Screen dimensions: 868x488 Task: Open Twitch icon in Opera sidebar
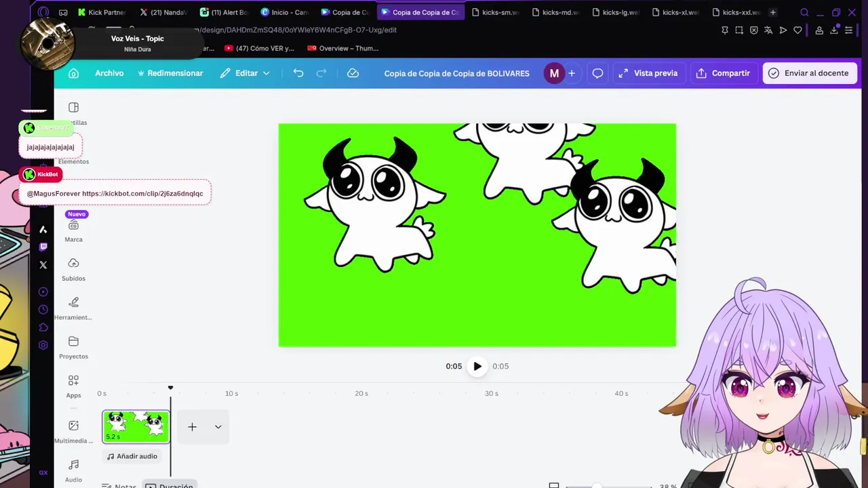43,247
